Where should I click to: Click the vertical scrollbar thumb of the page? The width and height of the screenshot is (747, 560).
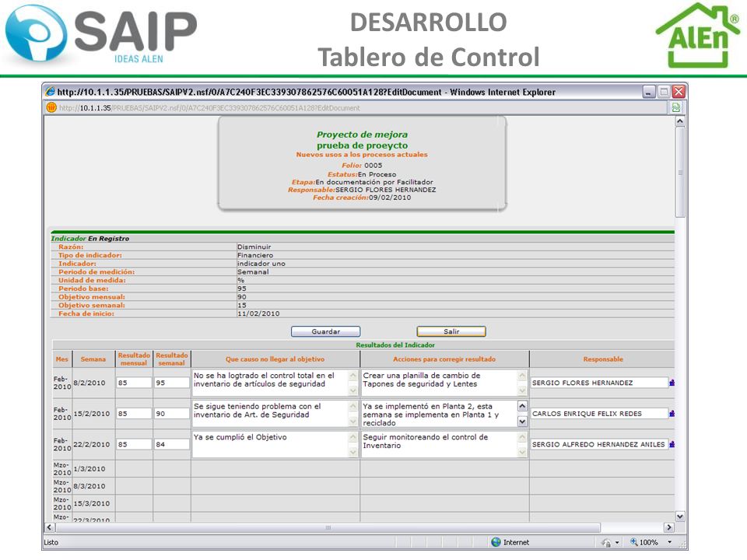pyautogui.click(x=680, y=173)
